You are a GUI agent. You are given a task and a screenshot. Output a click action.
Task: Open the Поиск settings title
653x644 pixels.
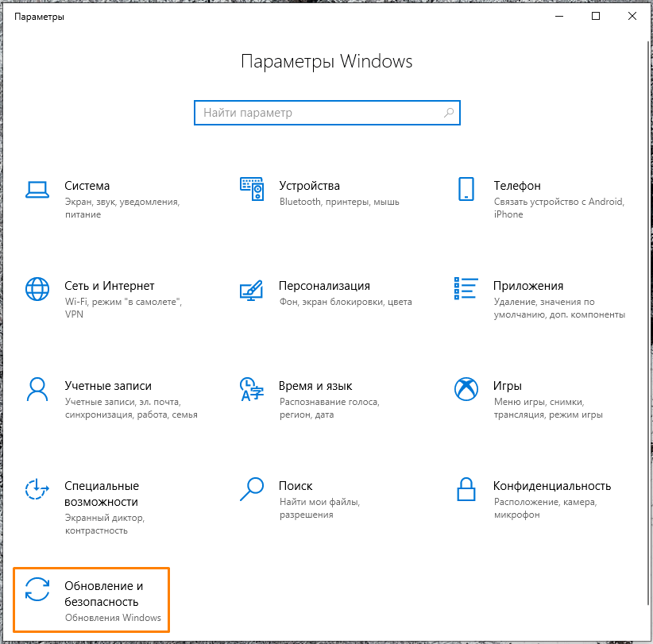pyautogui.click(x=296, y=486)
